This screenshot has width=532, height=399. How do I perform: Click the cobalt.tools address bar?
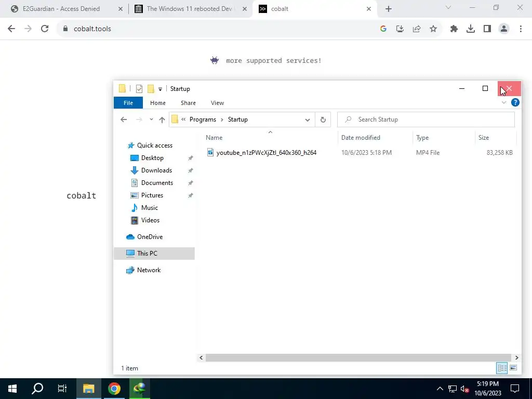tap(217, 29)
